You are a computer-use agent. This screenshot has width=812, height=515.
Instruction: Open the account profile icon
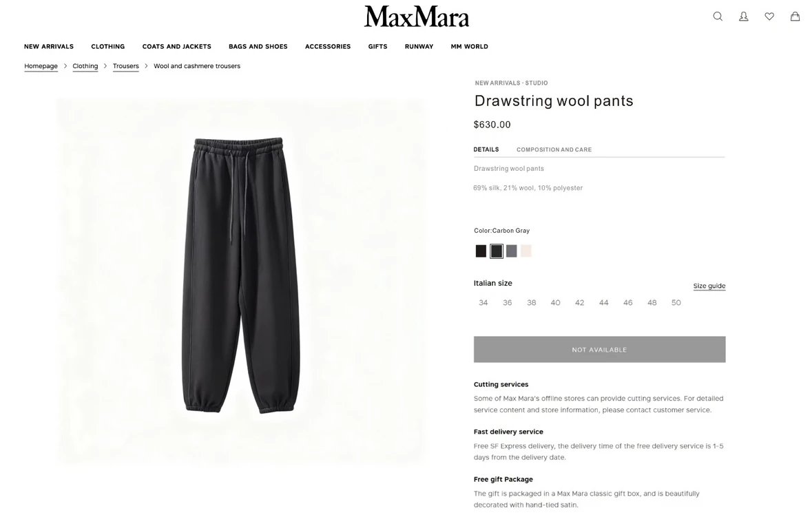point(744,17)
